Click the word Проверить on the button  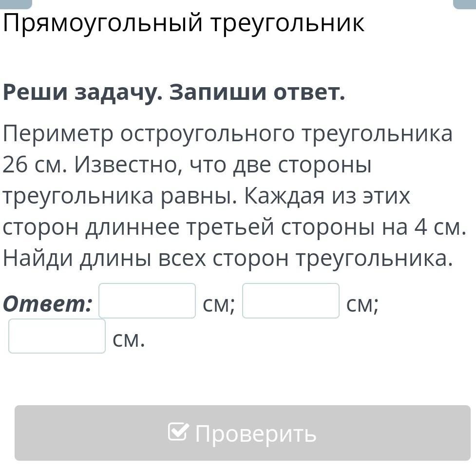[x=256, y=433]
